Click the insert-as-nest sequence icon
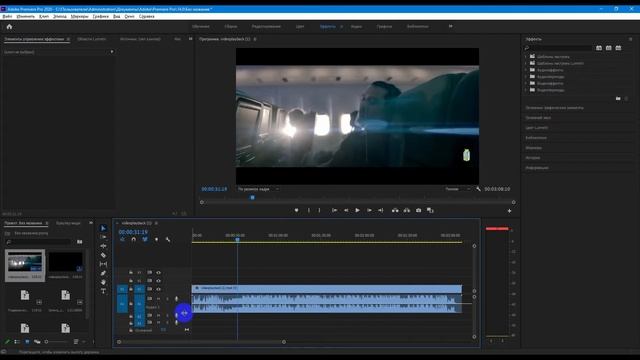Viewport: 640px width, 360px height. click(x=122, y=240)
